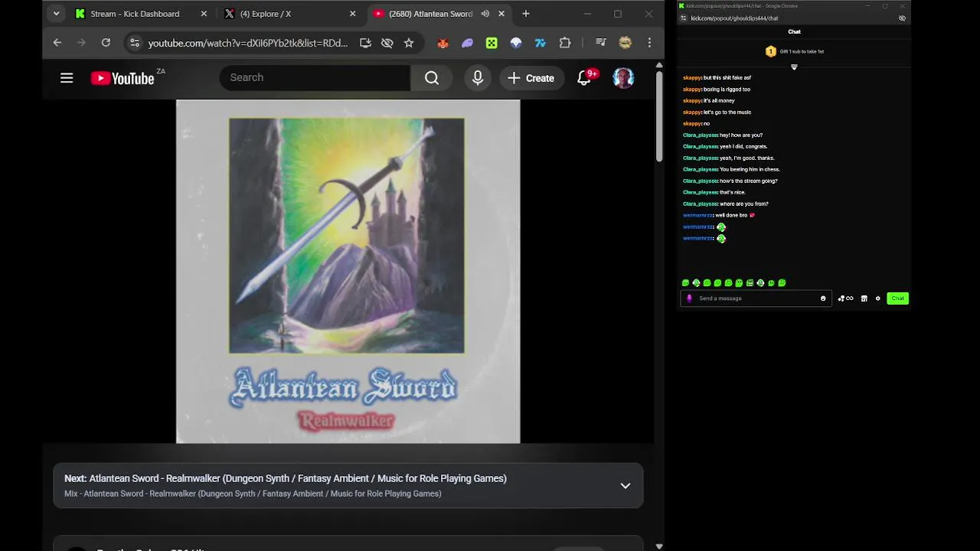980x551 pixels.
Task: Close the Explore / X tab
Action: click(353, 14)
